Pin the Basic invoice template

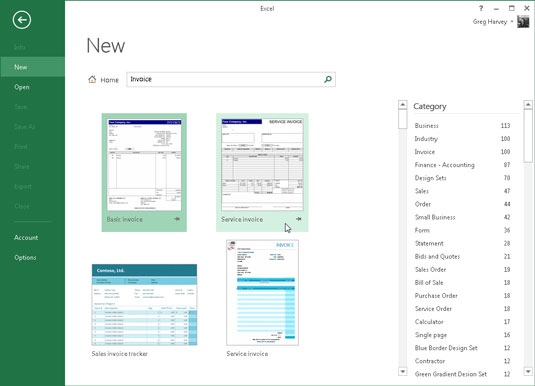177,219
